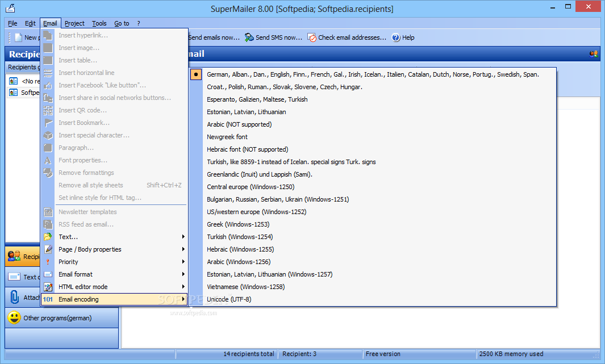Select the Softpedia recipients list item
The height and width of the screenshot is (364, 605).
[x=24, y=93]
